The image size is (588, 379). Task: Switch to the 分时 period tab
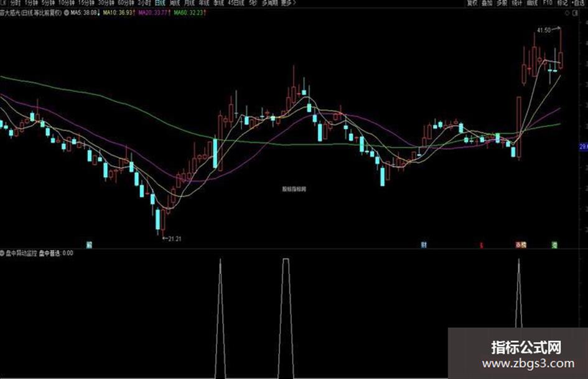(x=16, y=2)
